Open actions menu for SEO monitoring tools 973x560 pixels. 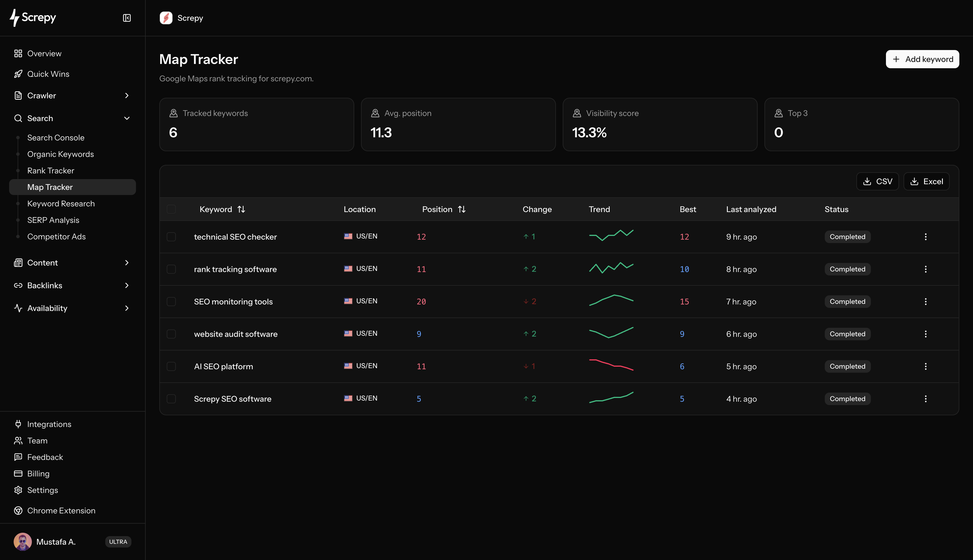(x=926, y=302)
